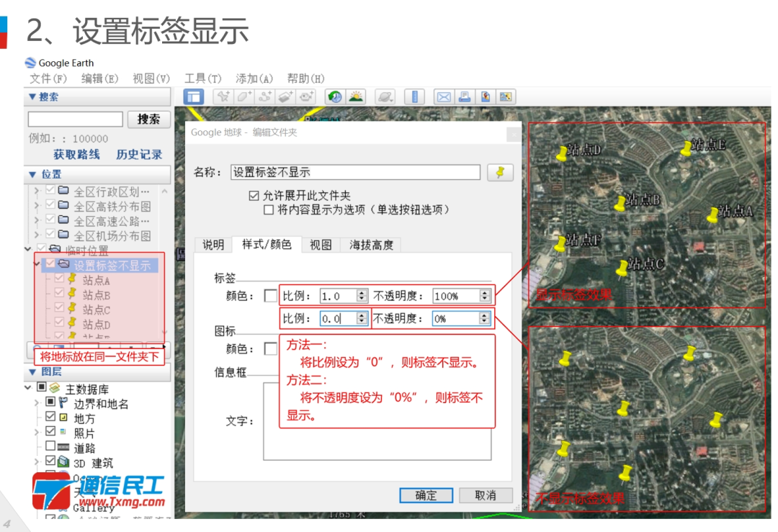Click the pushpin icon button beside the name field
This screenshot has width=778, height=532.
point(500,173)
